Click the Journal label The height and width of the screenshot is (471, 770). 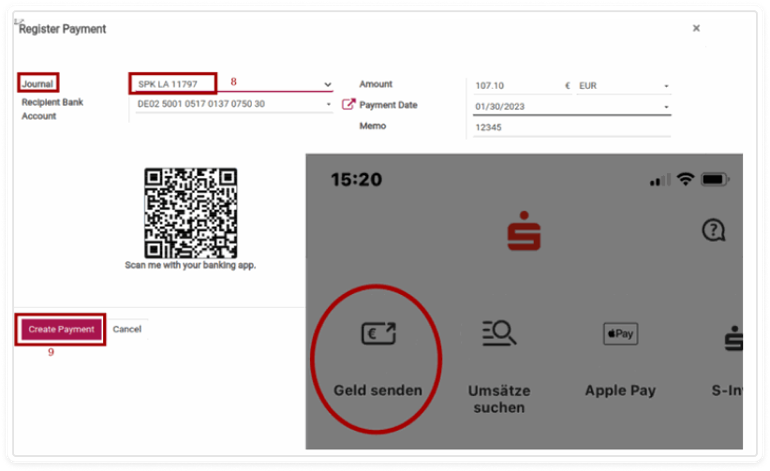(37, 83)
